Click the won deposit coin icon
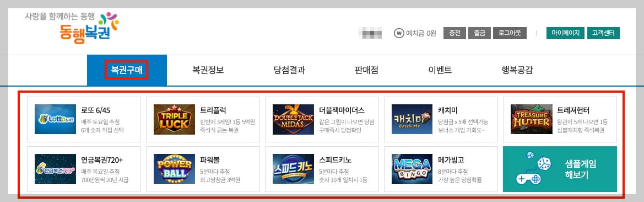The image size is (644, 202). coord(398,33)
